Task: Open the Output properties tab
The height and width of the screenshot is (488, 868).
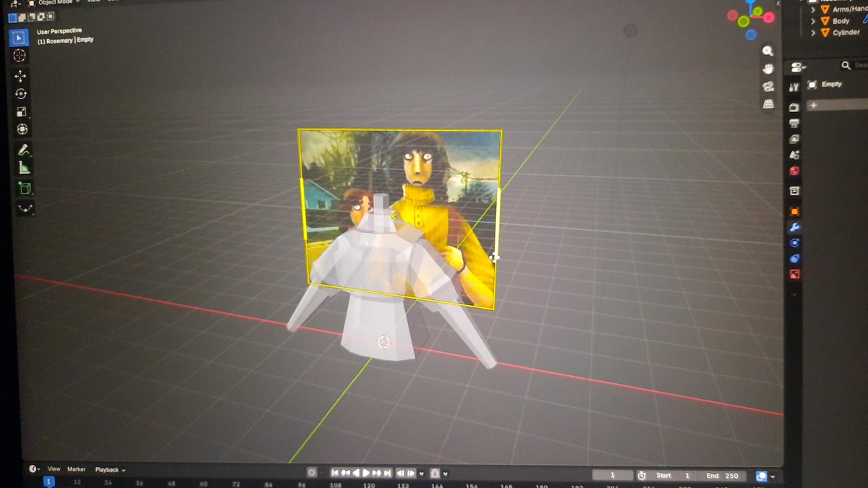Action: [x=794, y=123]
